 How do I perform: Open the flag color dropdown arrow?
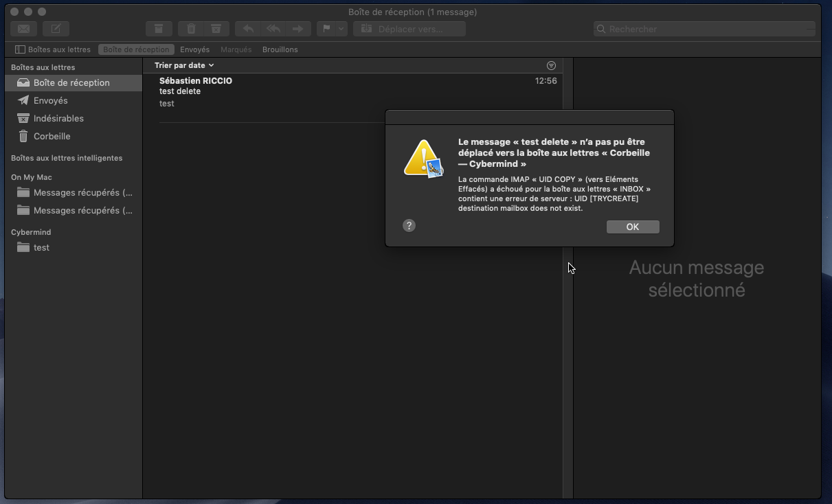point(341,29)
